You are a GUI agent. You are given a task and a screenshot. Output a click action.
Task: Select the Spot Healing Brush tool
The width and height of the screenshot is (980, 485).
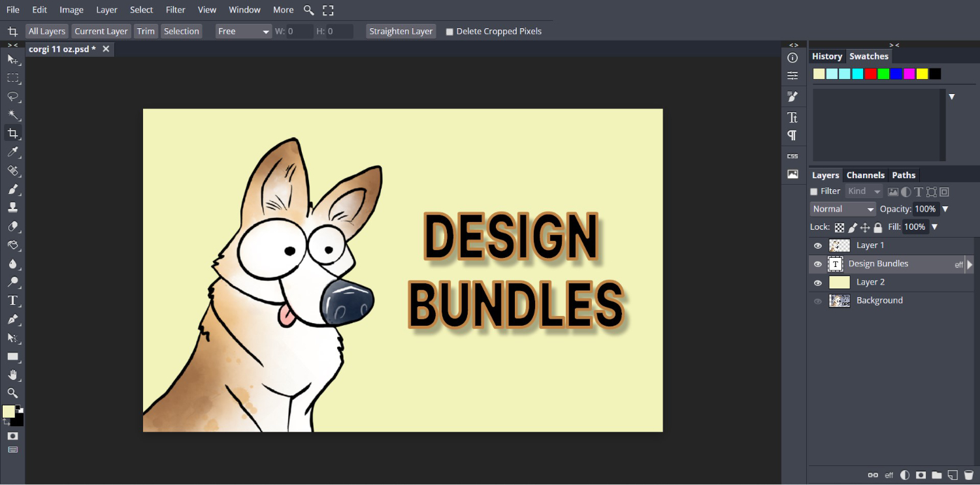point(12,170)
